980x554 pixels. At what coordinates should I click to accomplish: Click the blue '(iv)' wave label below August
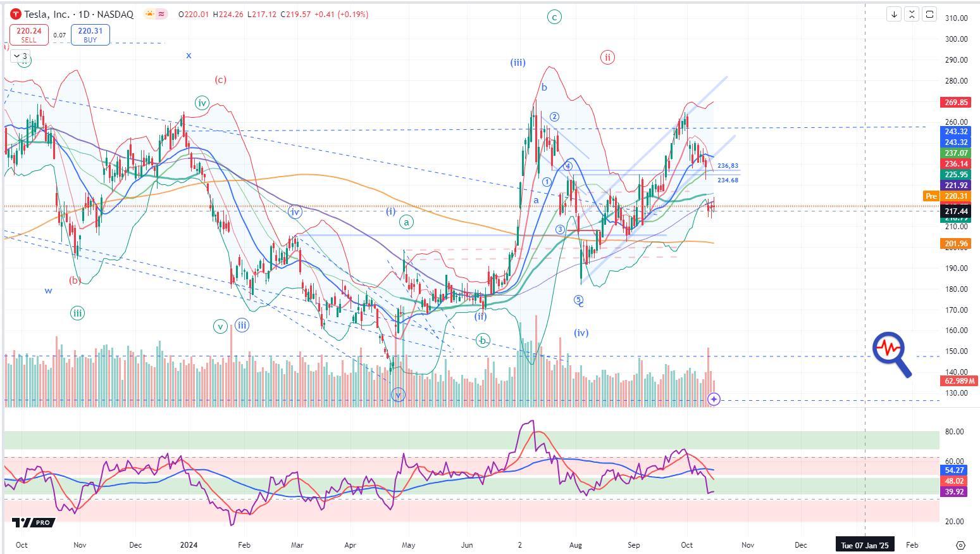(581, 332)
